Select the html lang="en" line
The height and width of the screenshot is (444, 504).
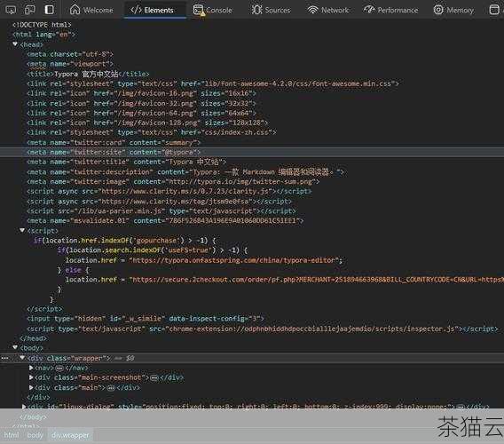pyautogui.click(x=44, y=35)
